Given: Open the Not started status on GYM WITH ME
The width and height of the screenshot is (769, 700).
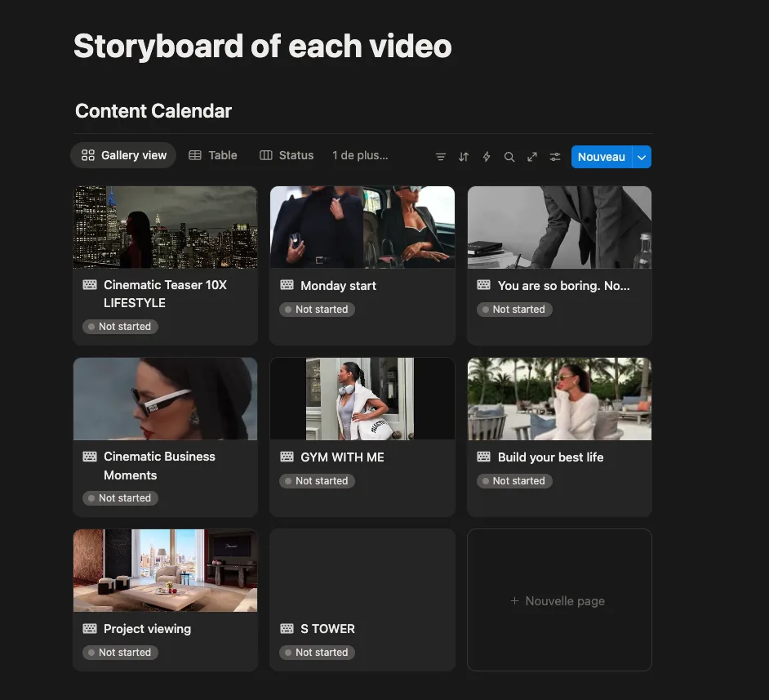Looking at the screenshot, I should pos(316,481).
